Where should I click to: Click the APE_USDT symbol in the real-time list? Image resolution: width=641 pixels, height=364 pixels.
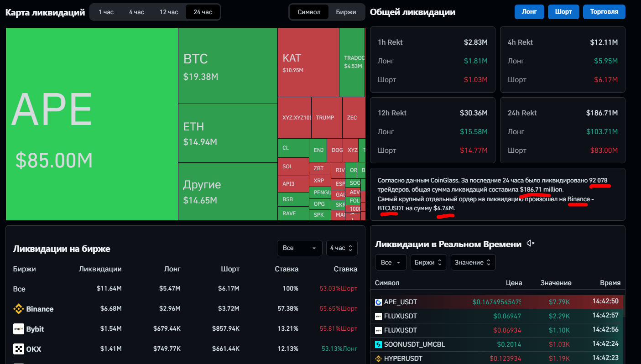click(x=401, y=302)
